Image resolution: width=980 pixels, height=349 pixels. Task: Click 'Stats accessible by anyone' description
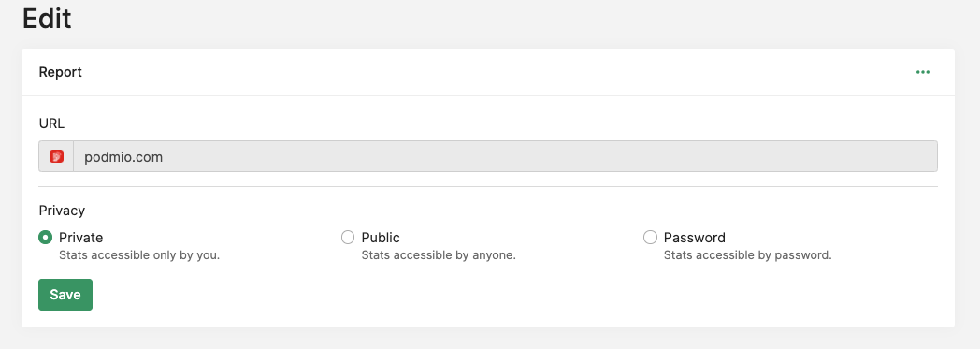pyautogui.click(x=439, y=255)
